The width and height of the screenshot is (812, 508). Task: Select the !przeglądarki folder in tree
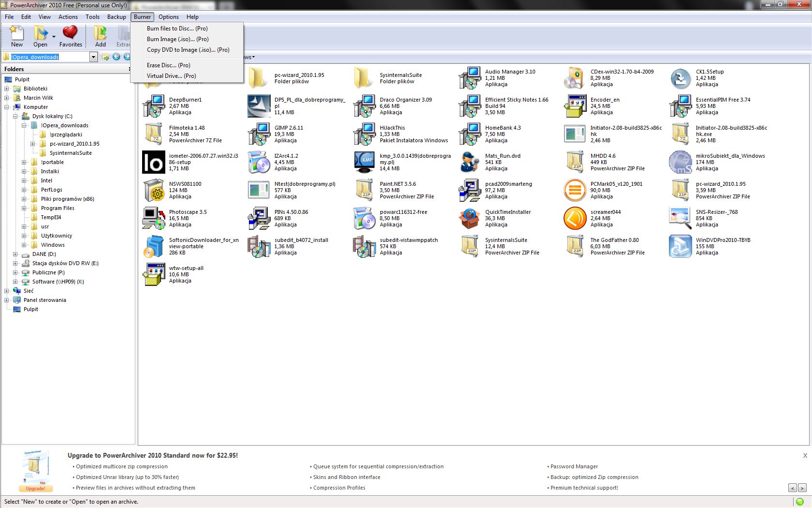pos(66,134)
